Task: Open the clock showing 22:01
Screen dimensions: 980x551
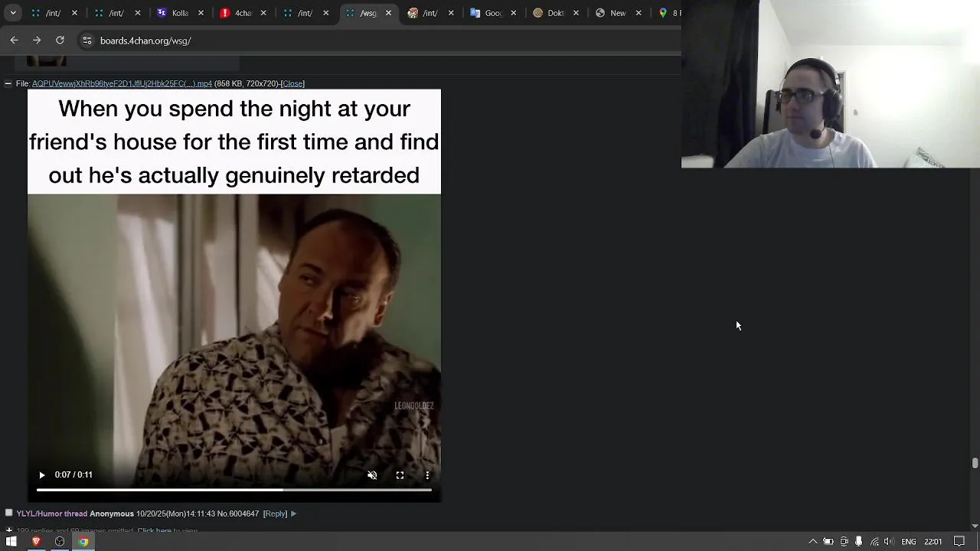Action: point(933,542)
